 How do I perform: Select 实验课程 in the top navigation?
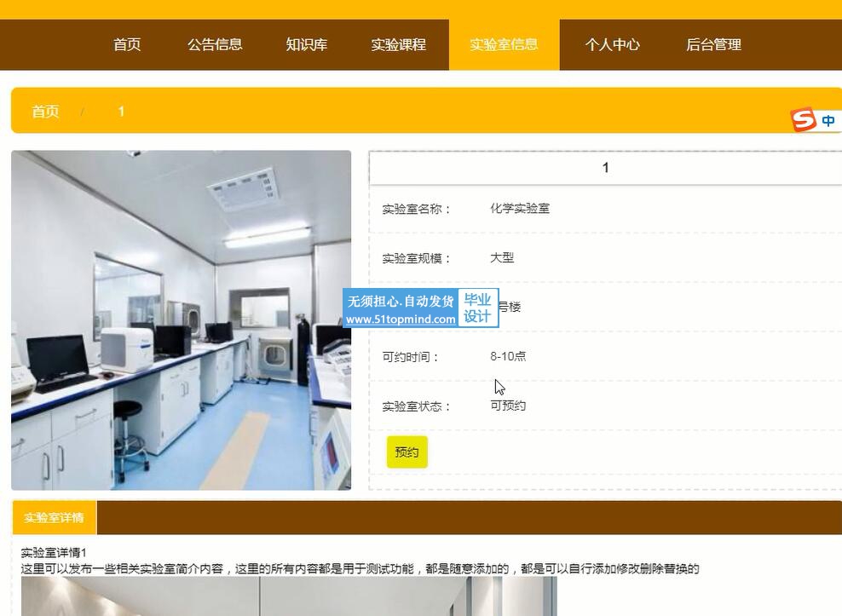coord(398,45)
